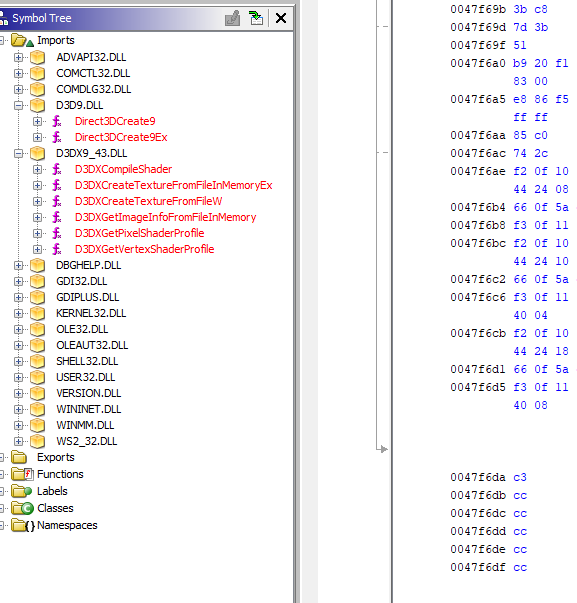Select the Direct3DCreate9 function

click(115, 121)
